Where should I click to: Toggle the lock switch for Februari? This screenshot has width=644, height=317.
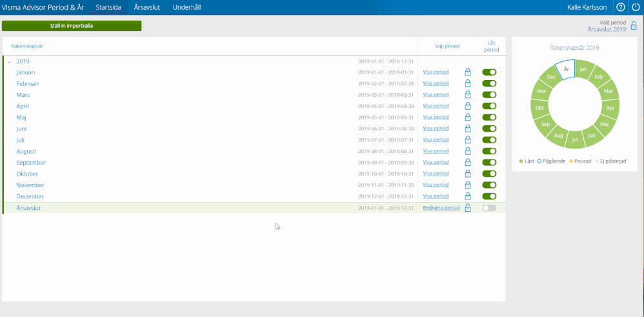click(x=489, y=83)
